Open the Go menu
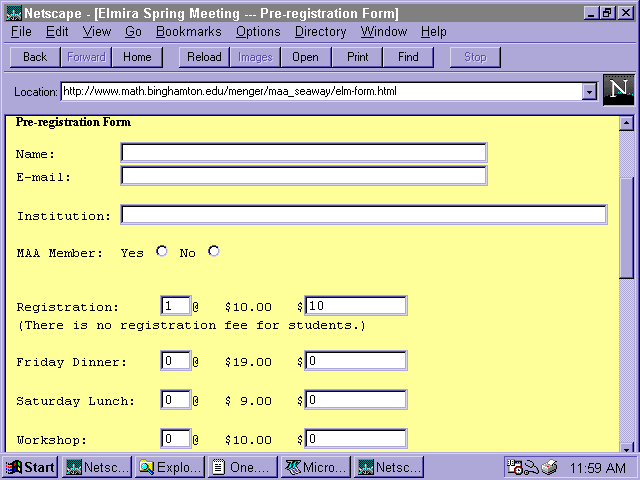Screen dimensions: 640x480 point(133,32)
